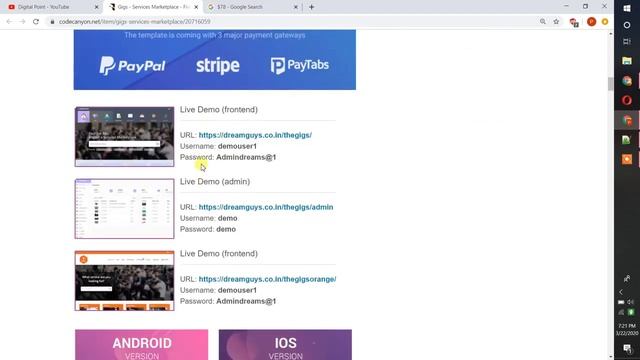Click the browser forward arrow
This screenshot has height=360, width=640.
[x=22, y=22]
